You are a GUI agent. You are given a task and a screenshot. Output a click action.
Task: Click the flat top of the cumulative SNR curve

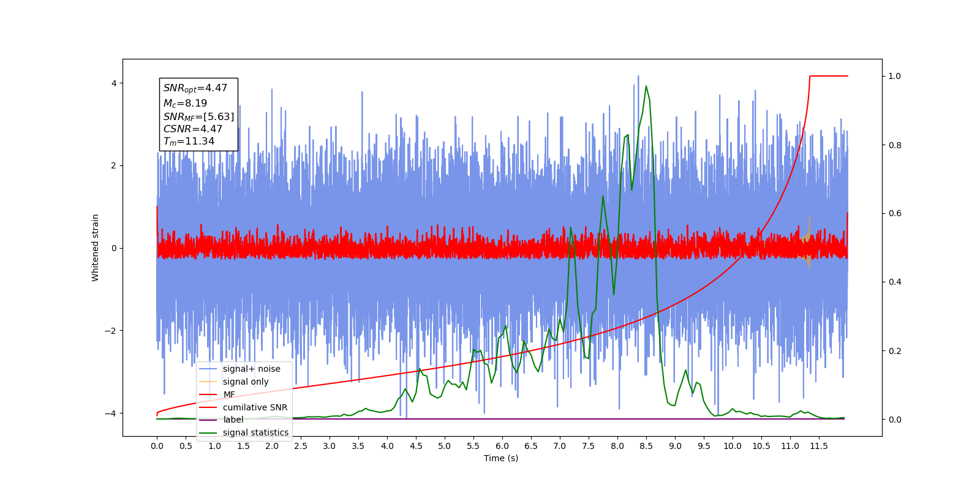[829, 76]
